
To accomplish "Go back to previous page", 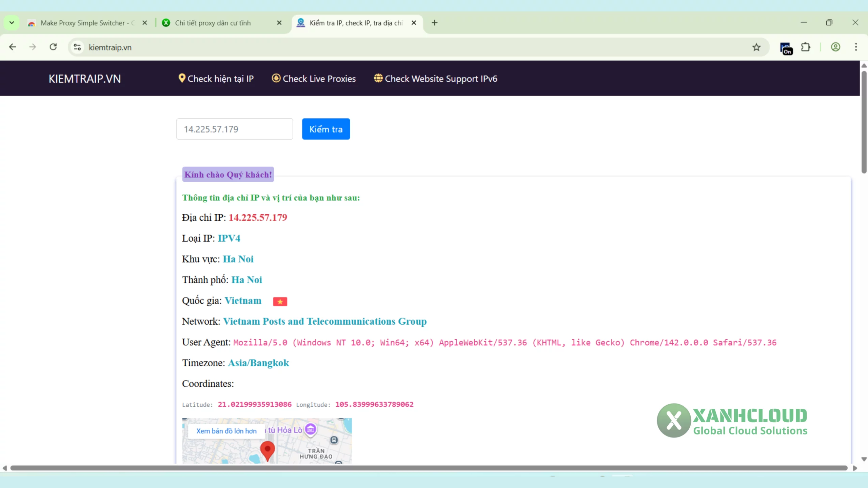I will point(13,47).
